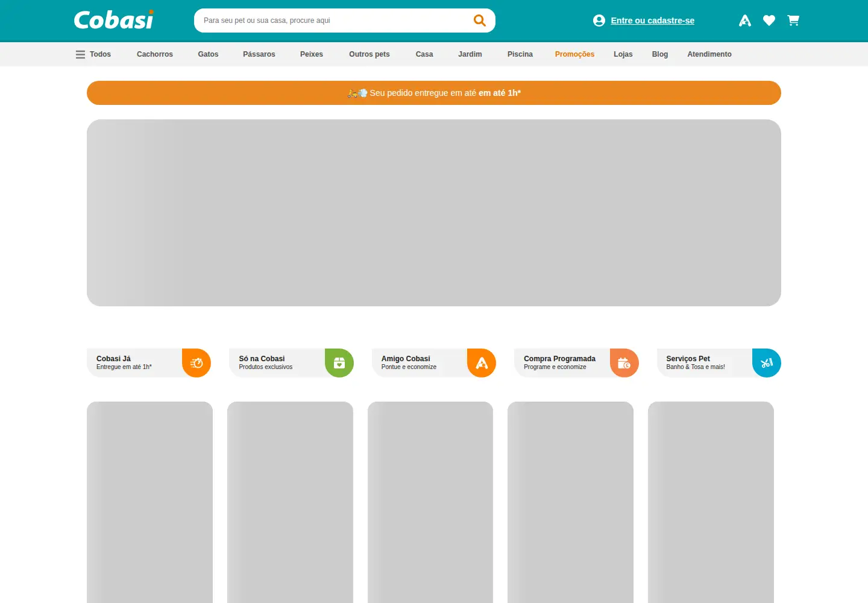The image size is (868, 603).
Task: Click the Compra Programada calendar icon
Action: click(x=624, y=363)
